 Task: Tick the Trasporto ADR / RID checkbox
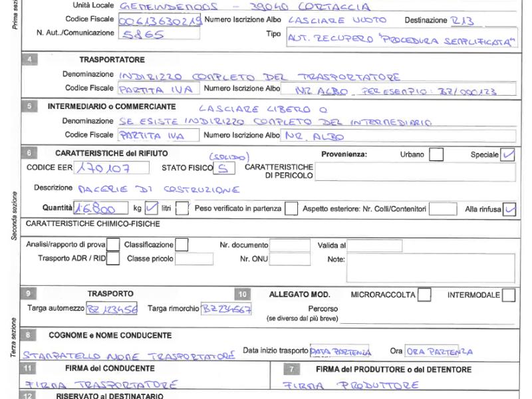114,259
